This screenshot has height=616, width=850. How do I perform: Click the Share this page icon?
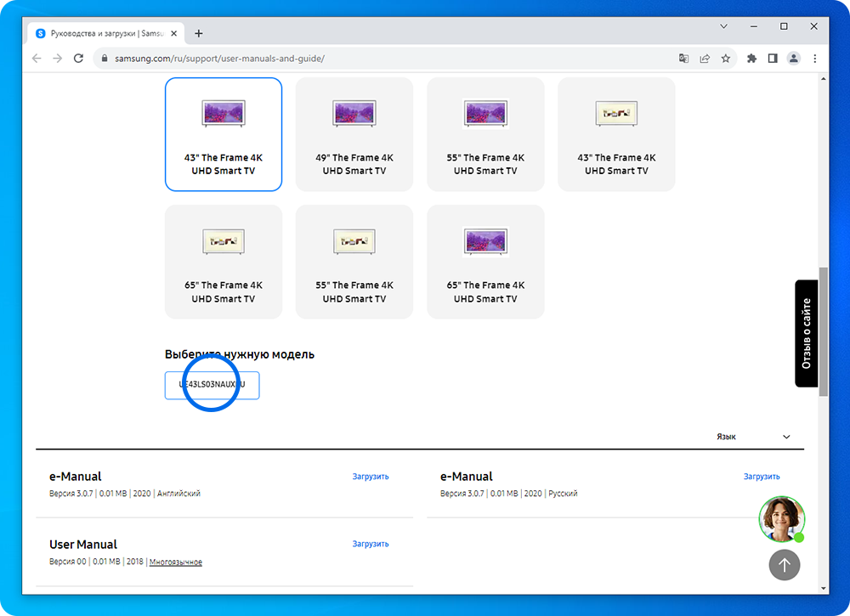(x=705, y=59)
